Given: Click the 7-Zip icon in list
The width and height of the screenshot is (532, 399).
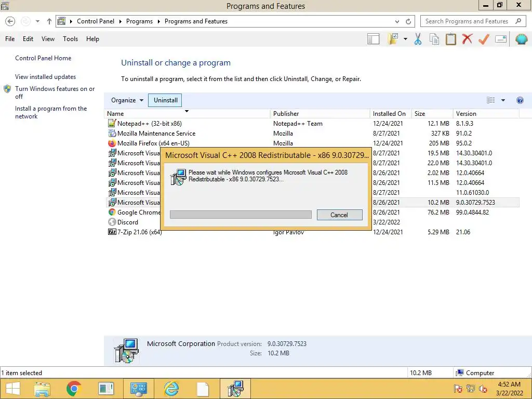Looking at the screenshot, I should coord(112,232).
